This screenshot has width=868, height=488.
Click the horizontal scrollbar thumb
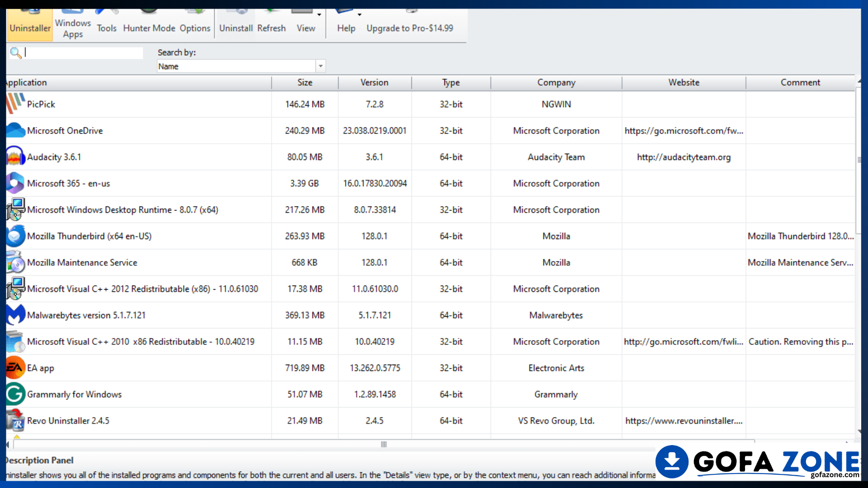384,444
